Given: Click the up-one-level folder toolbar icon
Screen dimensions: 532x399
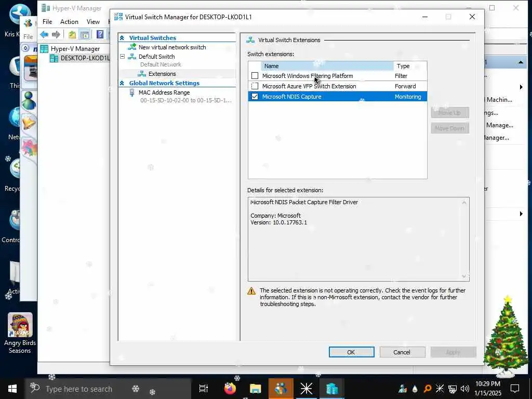Looking at the screenshot, I should tap(72, 34).
